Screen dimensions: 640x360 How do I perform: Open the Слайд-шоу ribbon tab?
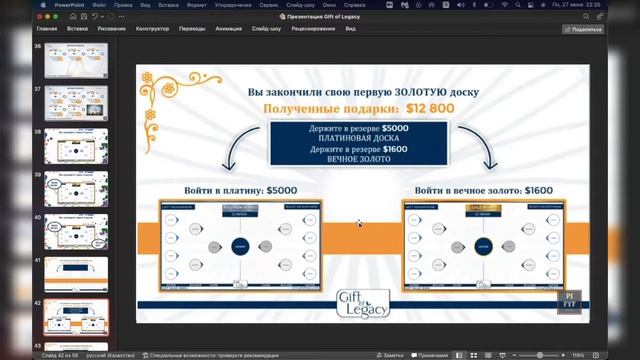(266, 29)
